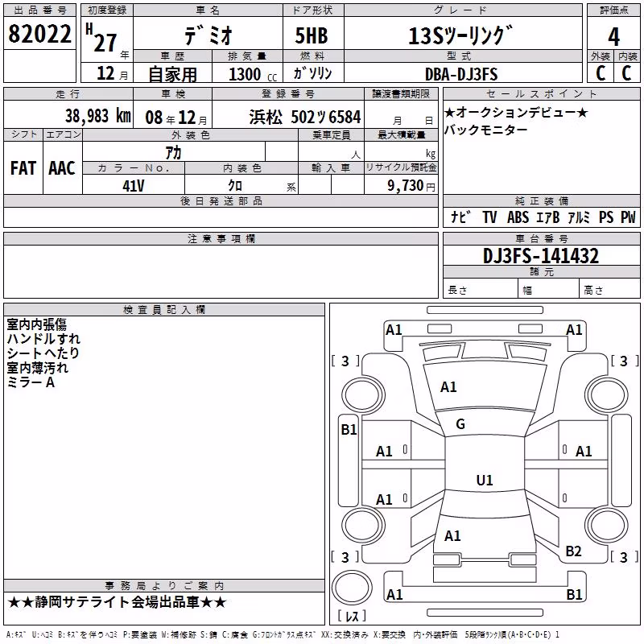Click sales point オークションデビュー
Screen dimensions: 644x644
tap(516, 112)
